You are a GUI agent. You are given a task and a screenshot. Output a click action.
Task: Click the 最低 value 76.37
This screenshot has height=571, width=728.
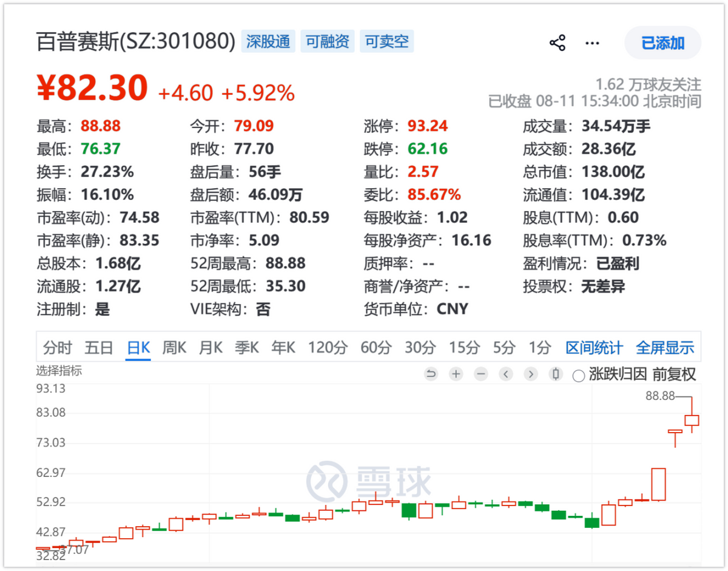(x=101, y=149)
